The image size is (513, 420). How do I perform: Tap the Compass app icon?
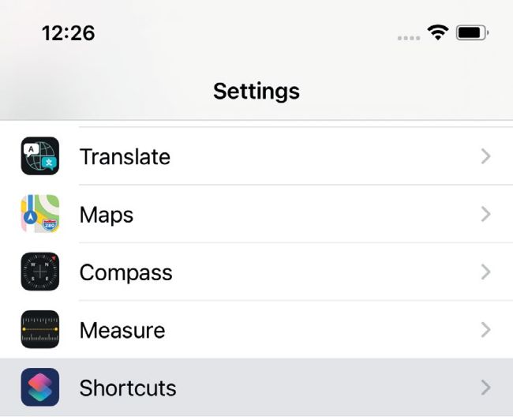pyautogui.click(x=40, y=272)
